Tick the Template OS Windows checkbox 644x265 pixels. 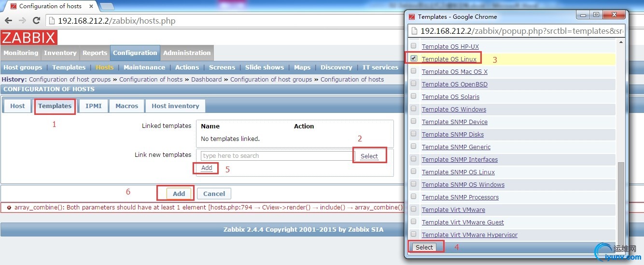[413, 109]
